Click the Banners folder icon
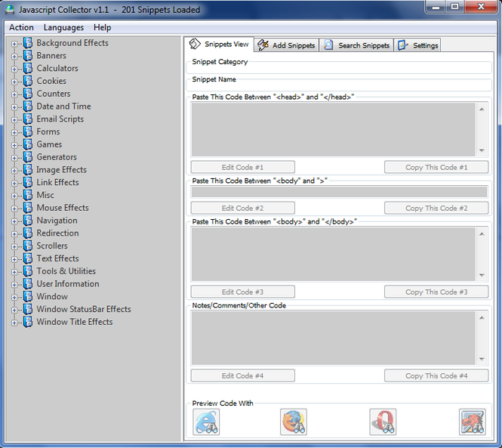The image size is (502, 448). click(x=28, y=56)
